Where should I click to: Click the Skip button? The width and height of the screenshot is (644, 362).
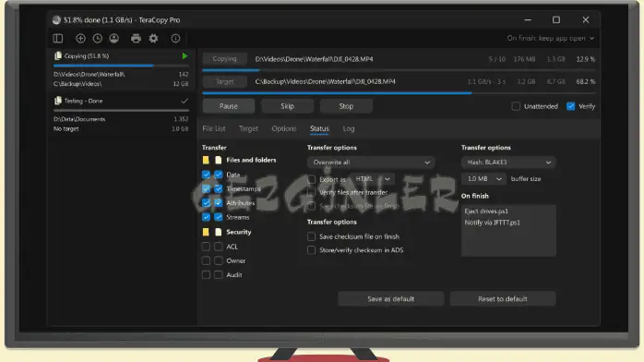[x=287, y=106]
